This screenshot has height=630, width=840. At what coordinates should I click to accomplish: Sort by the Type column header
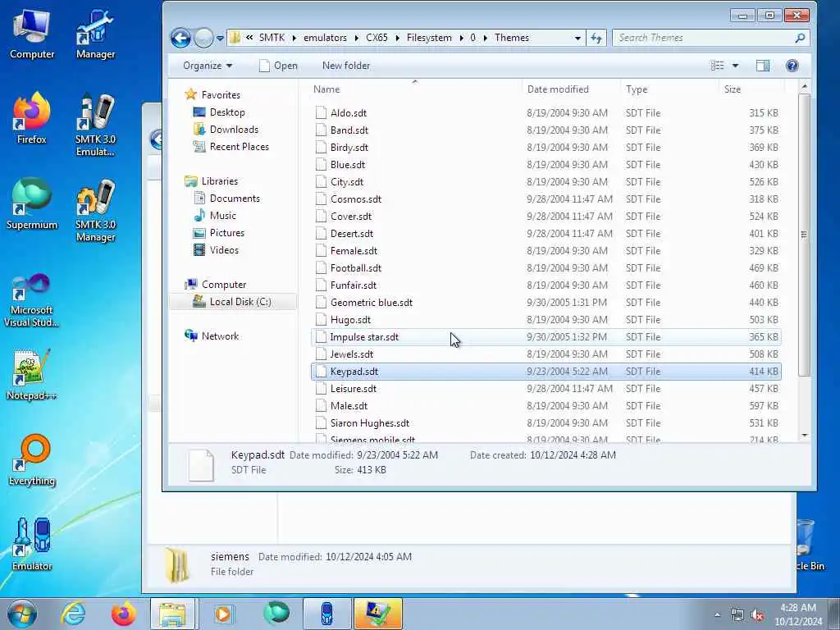click(x=669, y=89)
